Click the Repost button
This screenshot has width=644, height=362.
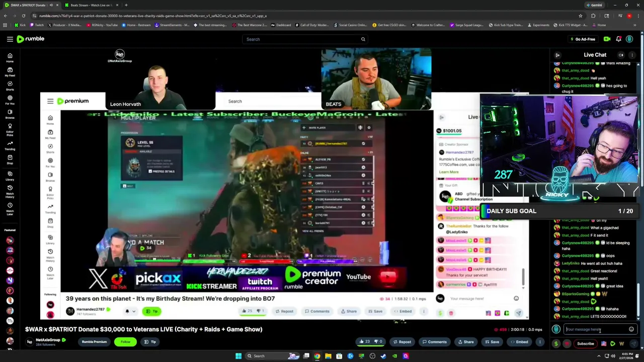coord(401,342)
